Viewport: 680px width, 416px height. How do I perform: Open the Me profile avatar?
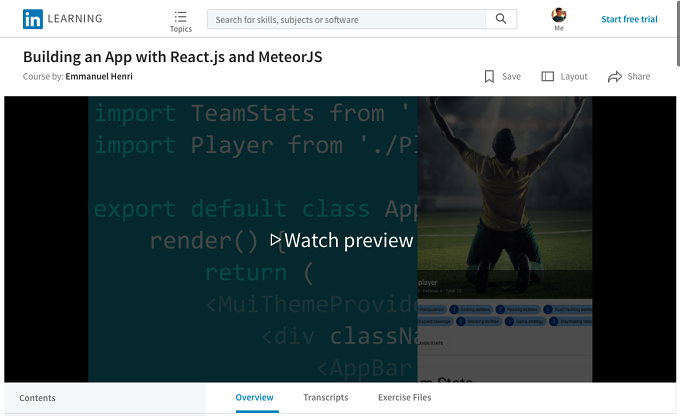click(x=559, y=15)
